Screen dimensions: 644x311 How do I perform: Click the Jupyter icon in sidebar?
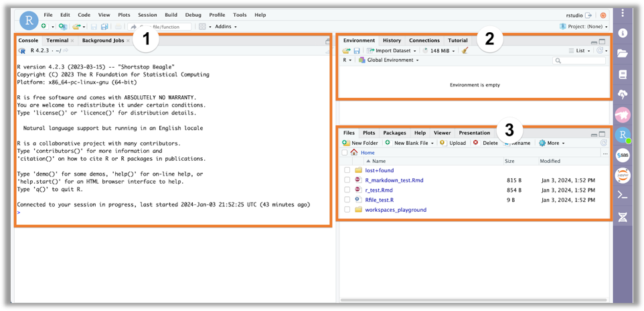(623, 176)
